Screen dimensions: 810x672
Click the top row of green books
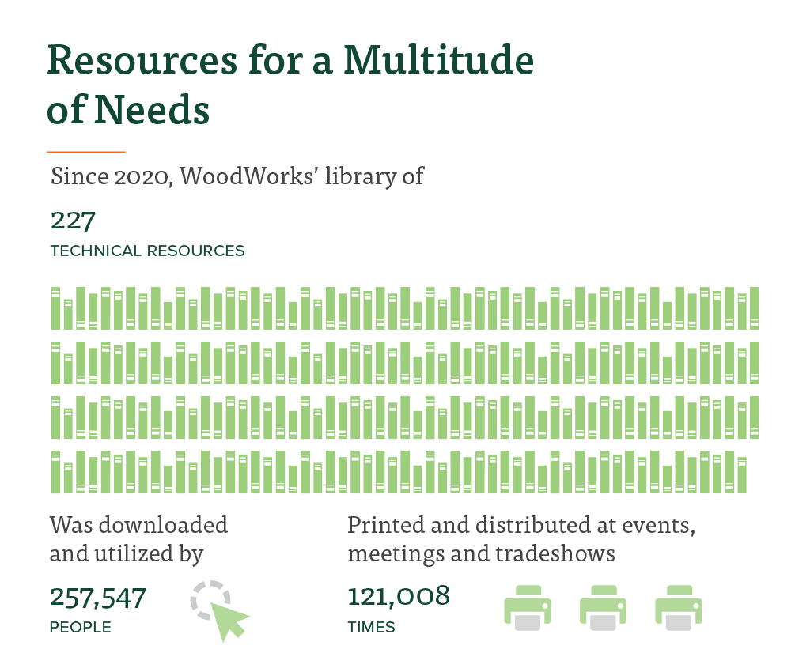(404, 308)
